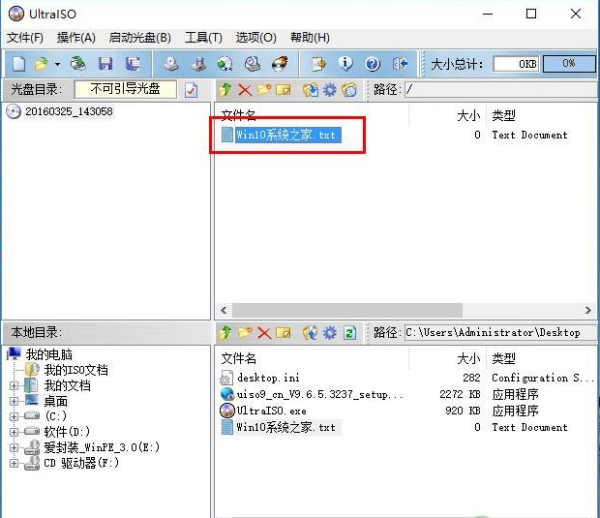Click Up folder icon in local pane toolbar

coord(225,332)
